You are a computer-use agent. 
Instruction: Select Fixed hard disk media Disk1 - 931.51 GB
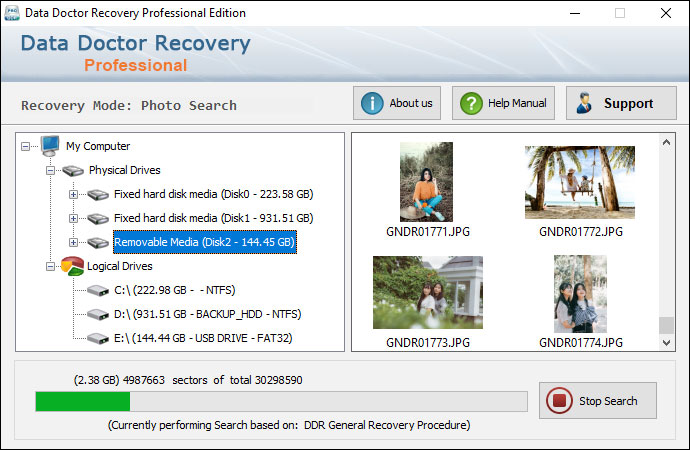[213, 218]
